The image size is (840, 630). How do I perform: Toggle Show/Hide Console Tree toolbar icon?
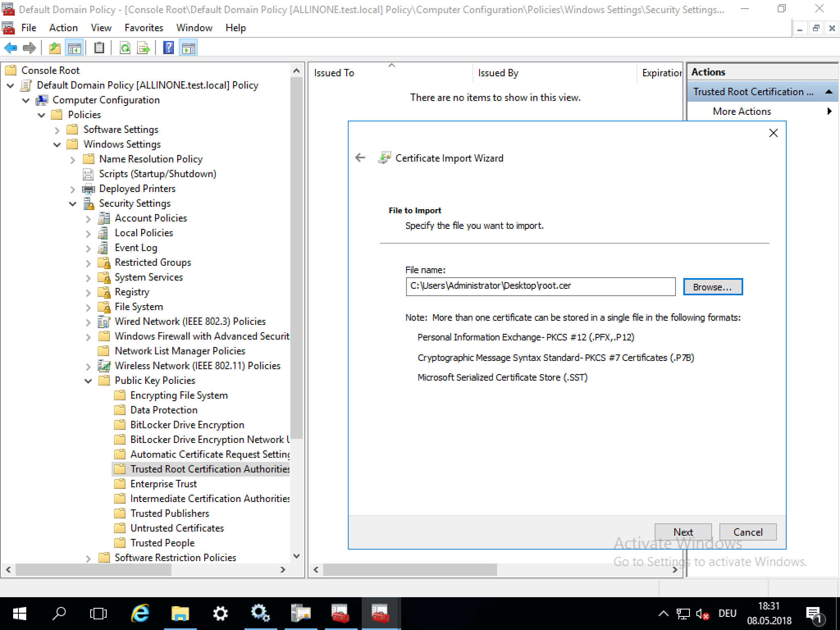[x=75, y=48]
